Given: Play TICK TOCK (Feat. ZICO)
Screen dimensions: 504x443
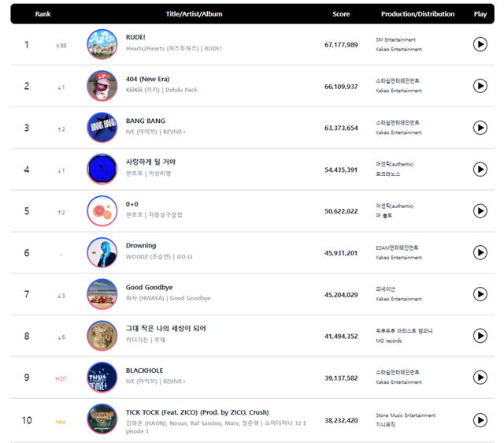Looking at the screenshot, I should click(x=480, y=419).
